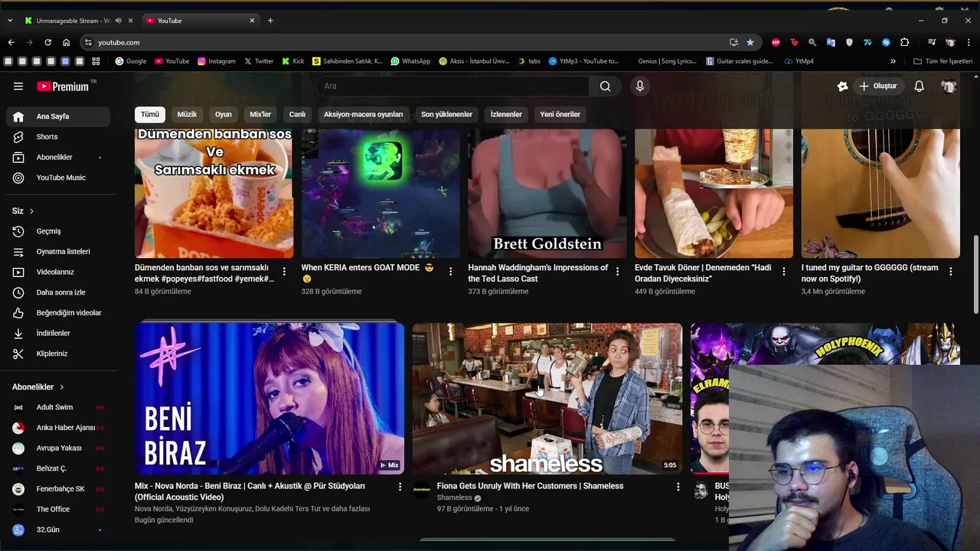Image resolution: width=980 pixels, height=551 pixels.
Task: Select the Müzik filter chip
Action: [x=187, y=114]
